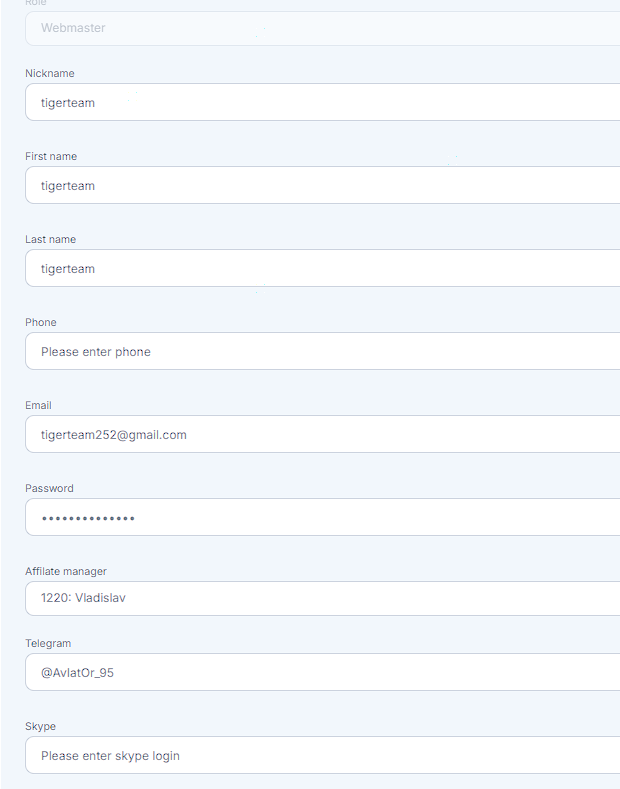Click the Skype label
Image resolution: width=620 pixels, height=789 pixels.
pos(40,727)
